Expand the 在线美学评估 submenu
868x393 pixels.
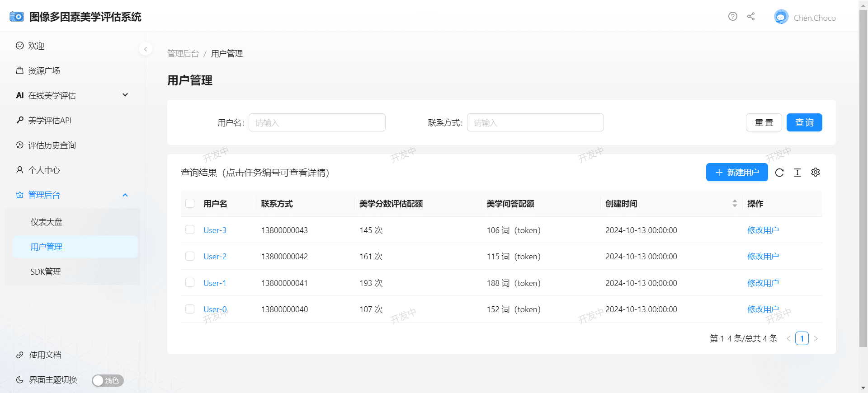click(125, 95)
